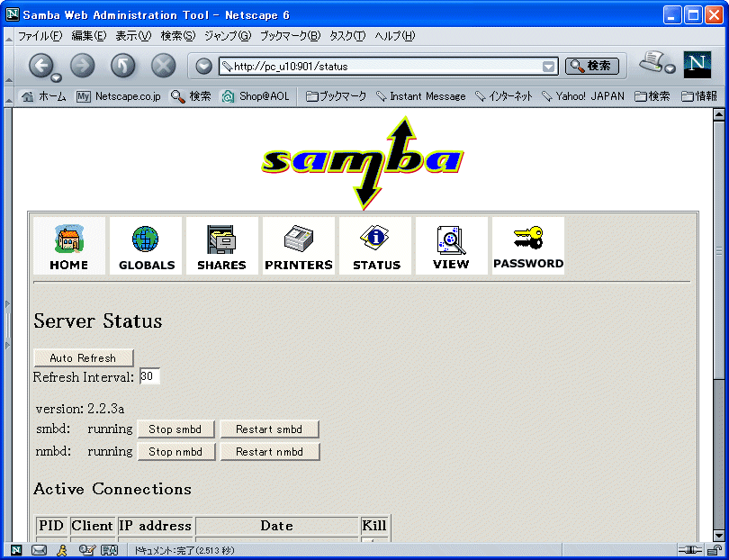
Task: Click the Kill column header
Action: tap(374, 526)
